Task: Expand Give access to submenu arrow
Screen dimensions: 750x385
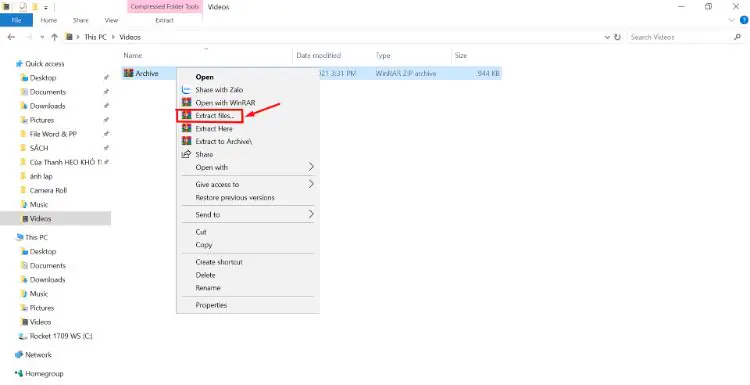Action: (x=311, y=184)
